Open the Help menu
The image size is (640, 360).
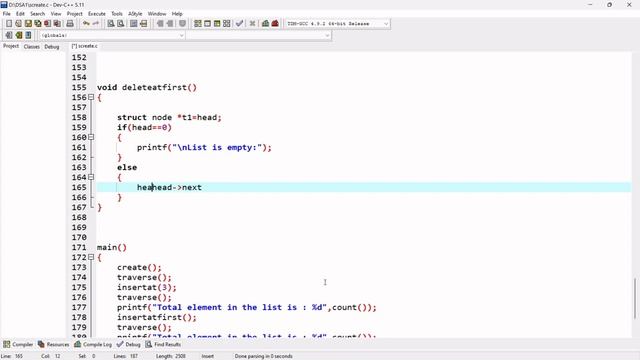click(x=177, y=13)
